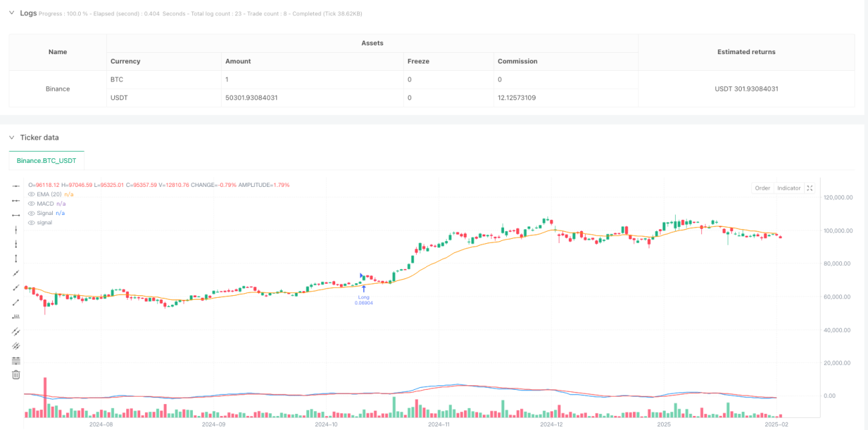The height and width of the screenshot is (430, 868).
Task: Collapse the Logs section
Action: click(x=11, y=13)
